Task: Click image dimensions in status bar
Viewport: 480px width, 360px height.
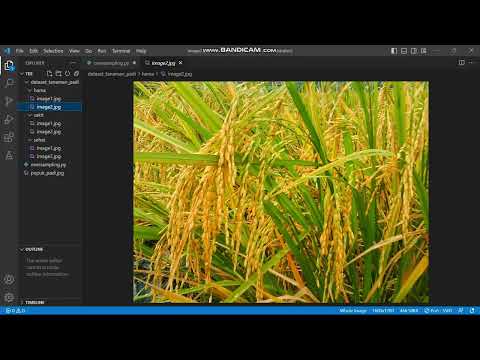Action: click(x=383, y=310)
